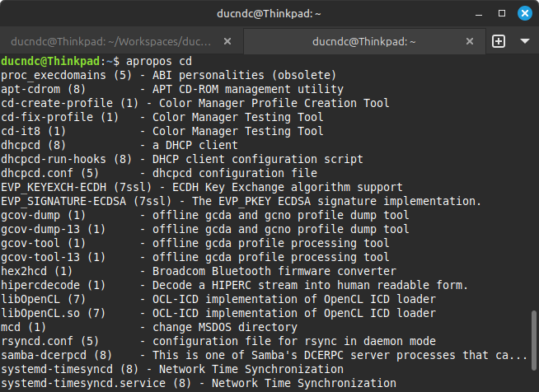Click the vertical scrollbar thumb
Screen dimensions: 539x392
[533, 340]
